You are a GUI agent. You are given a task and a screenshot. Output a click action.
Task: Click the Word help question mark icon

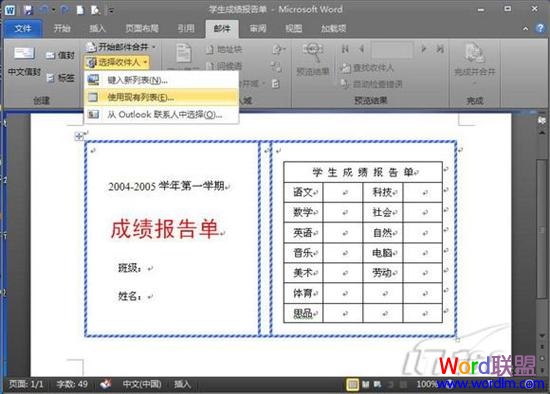540,28
